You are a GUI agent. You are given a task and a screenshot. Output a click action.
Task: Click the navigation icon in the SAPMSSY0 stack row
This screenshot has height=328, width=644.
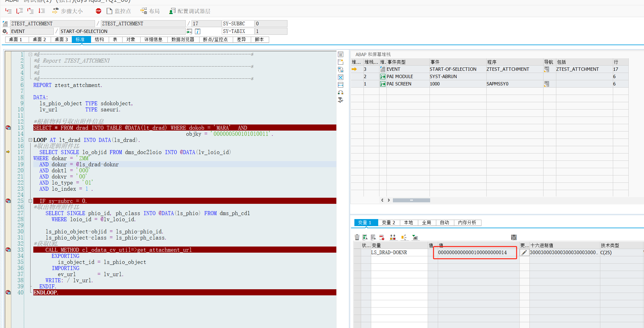coord(547,84)
